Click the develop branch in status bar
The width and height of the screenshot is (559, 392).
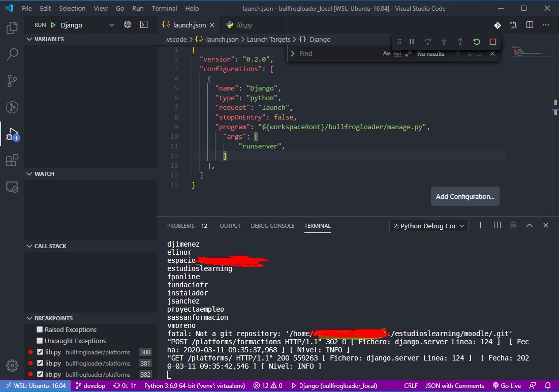[90, 385]
